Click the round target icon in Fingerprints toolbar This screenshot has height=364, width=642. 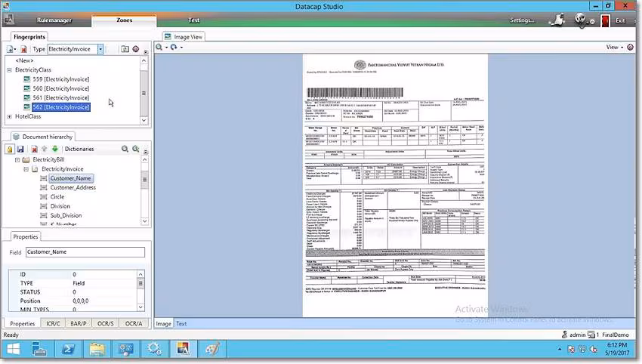click(x=136, y=49)
